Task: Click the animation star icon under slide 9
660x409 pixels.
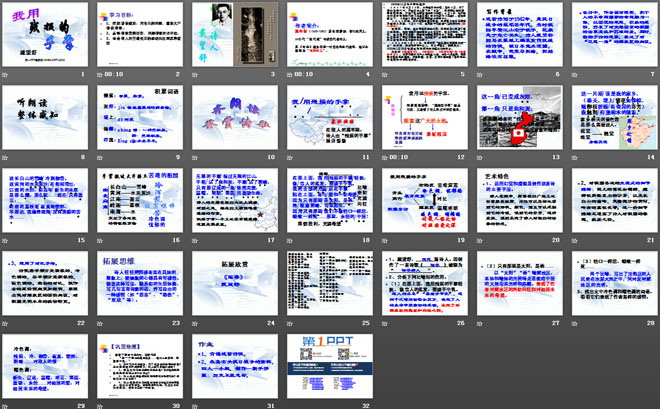Action: [99, 158]
